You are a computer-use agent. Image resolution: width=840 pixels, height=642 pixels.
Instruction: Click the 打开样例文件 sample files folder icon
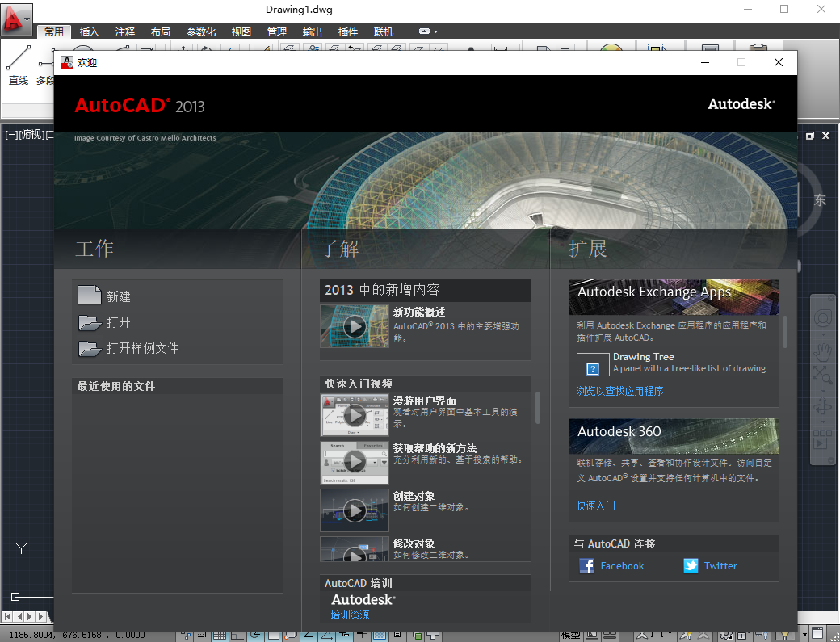click(89, 348)
